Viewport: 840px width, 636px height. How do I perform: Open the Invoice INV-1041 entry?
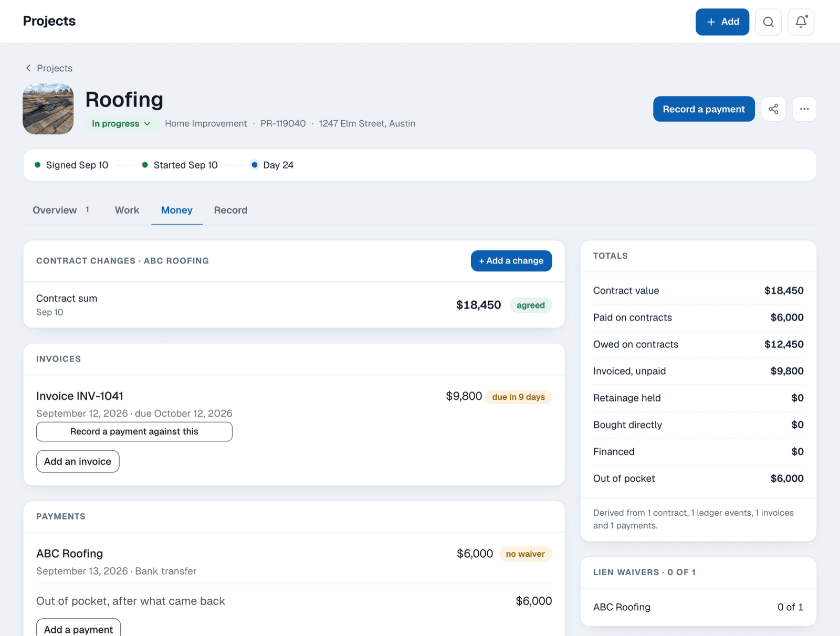[x=80, y=396]
